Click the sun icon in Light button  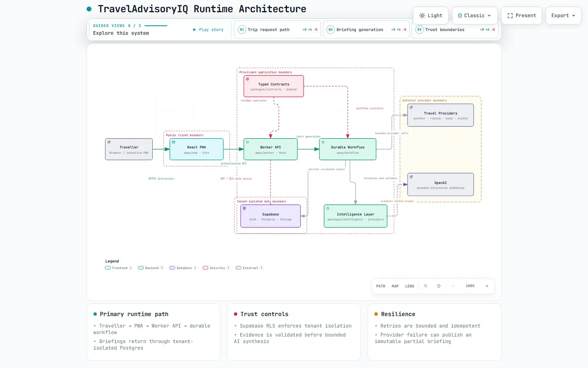(x=422, y=16)
